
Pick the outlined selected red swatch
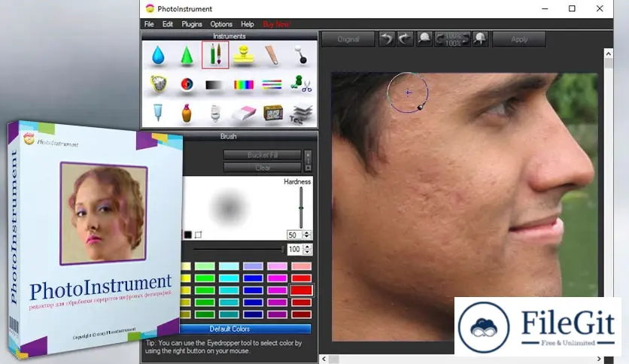tap(301, 290)
